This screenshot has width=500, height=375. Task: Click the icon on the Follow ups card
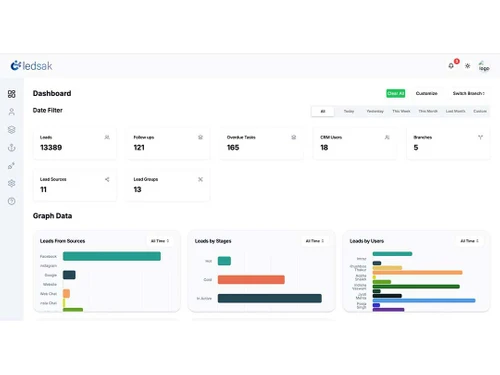(x=200, y=137)
